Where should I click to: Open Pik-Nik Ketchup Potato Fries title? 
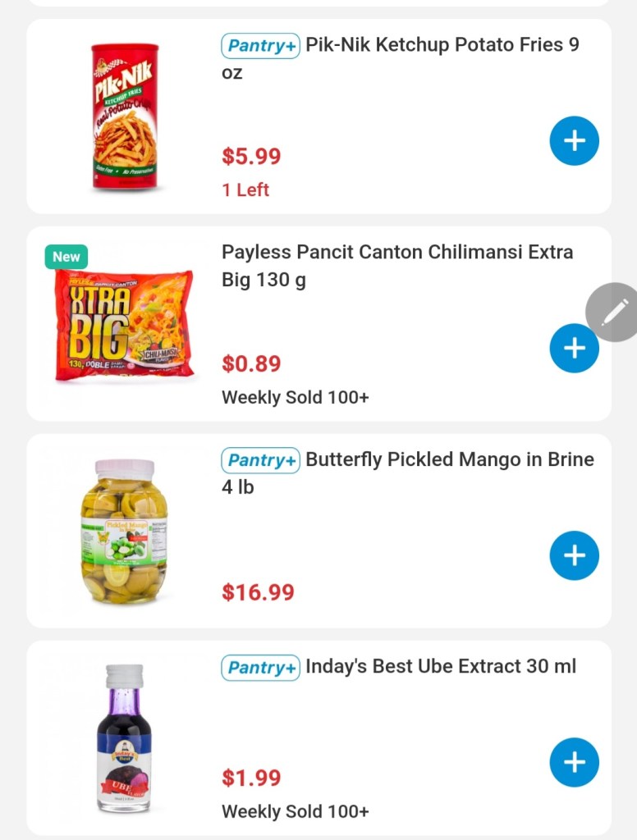tap(442, 45)
